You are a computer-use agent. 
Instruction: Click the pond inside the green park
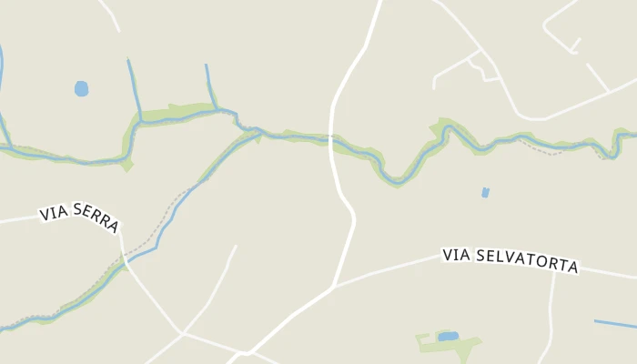449,337
